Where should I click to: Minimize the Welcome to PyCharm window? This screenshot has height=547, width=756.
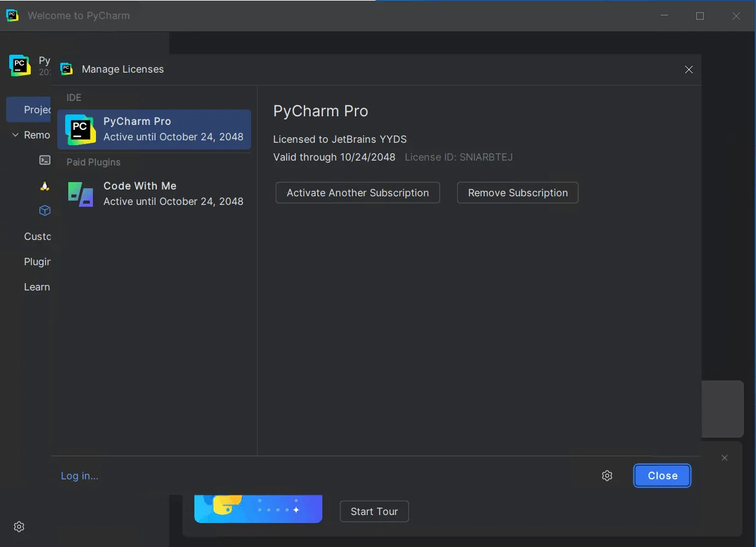point(664,16)
